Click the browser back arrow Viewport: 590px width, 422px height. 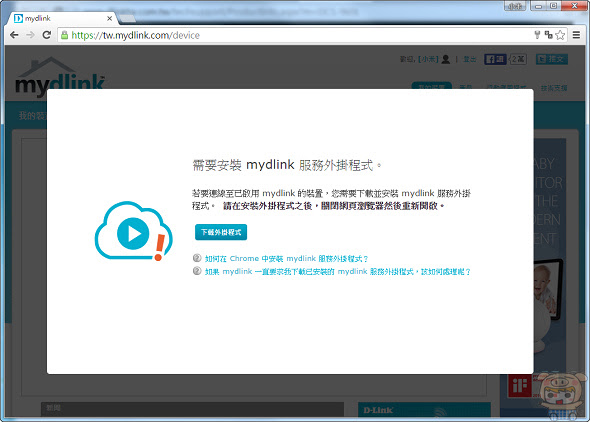[x=14, y=35]
